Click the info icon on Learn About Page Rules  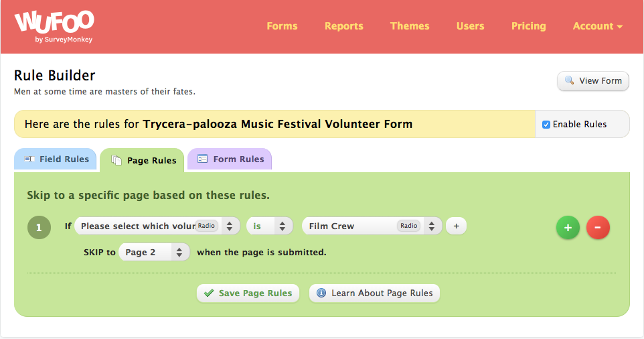click(321, 293)
